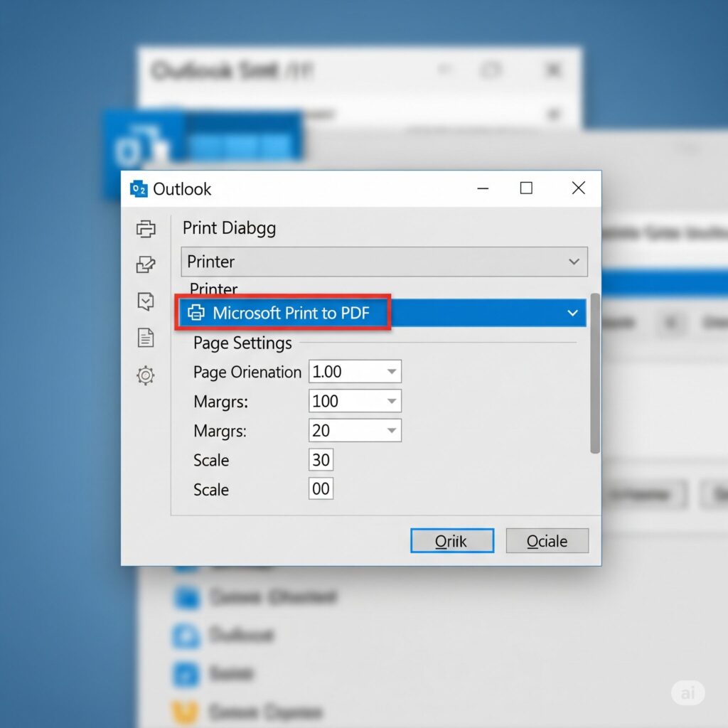This screenshot has width=728, height=728.
Task: Expand the Microsoft Print to PDF dropdown chevron
Action: pos(572,312)
